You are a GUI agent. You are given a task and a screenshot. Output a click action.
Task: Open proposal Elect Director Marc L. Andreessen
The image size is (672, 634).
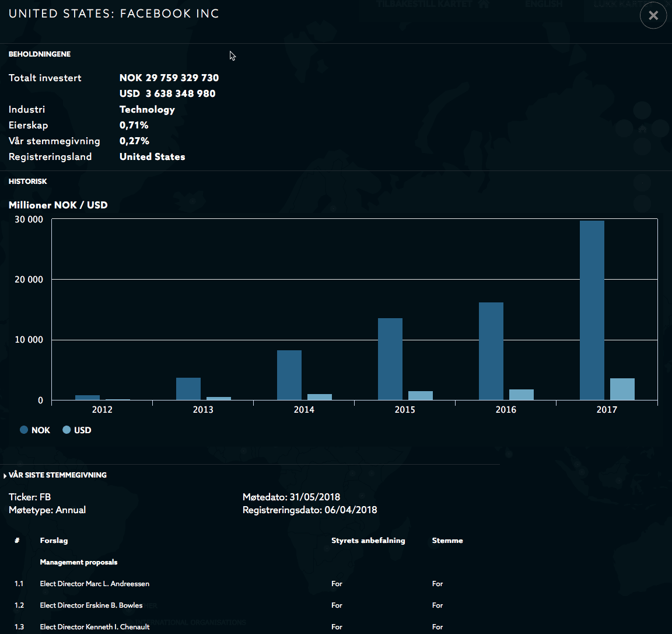[x=94, y=584]
